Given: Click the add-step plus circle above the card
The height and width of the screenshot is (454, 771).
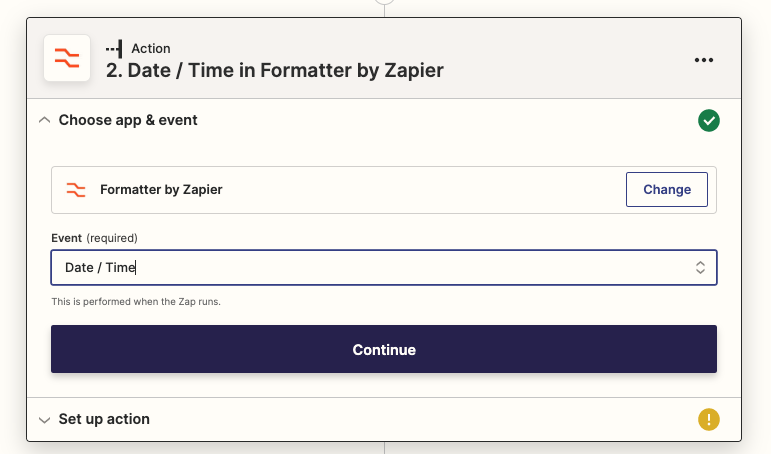Looking at the screenshot, I should pyautogui.click(x=384, y=2).
